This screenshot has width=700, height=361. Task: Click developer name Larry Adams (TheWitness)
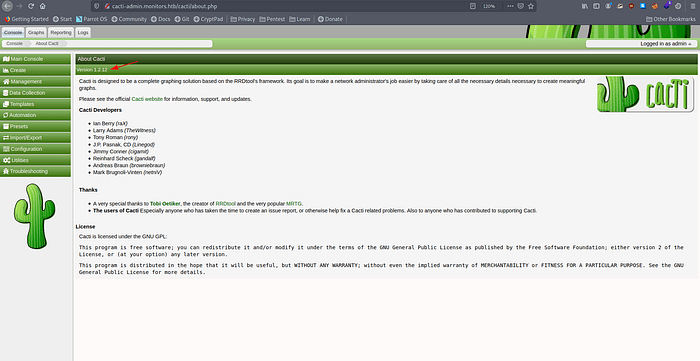click(124, 130)
